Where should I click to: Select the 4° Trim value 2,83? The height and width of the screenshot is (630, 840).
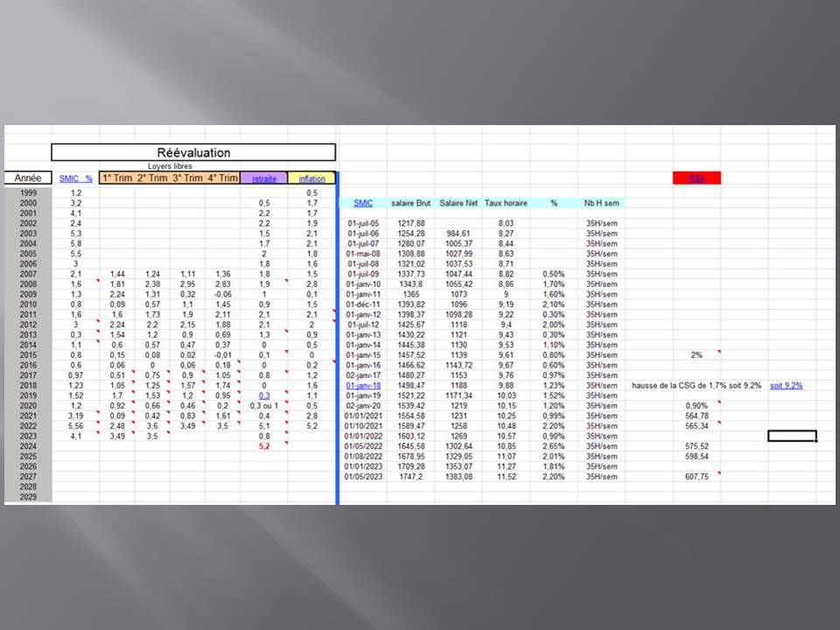click(x=223, y=283)
